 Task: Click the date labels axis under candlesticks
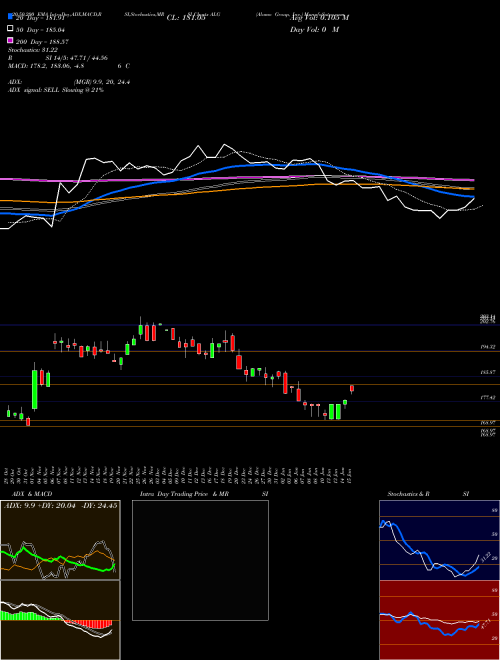click(x=178, y=475)
